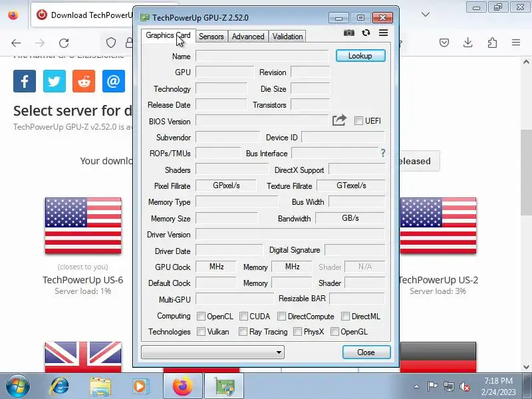Share page on Twitter
The image size is (532, 399).
tap(55, 81)
